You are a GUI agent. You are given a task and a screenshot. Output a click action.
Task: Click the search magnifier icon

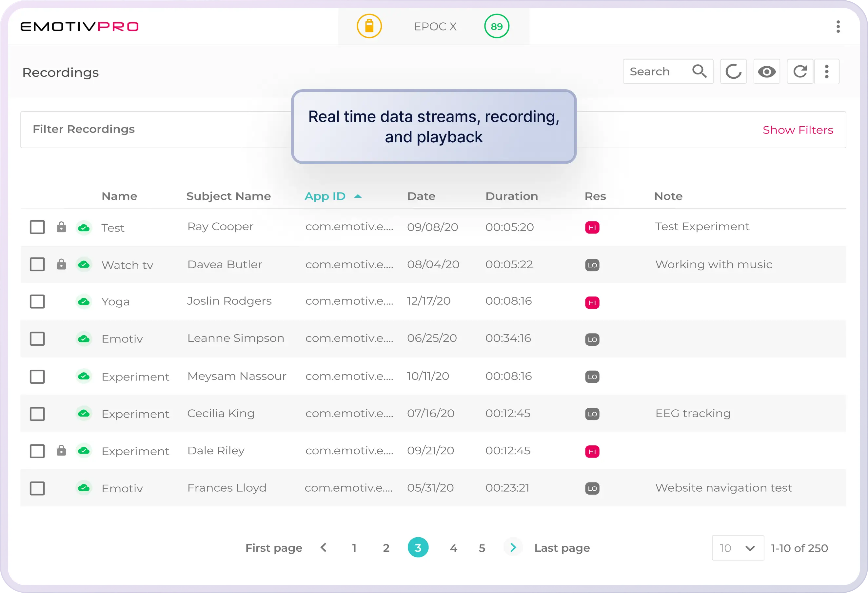(x=699, y=71)
